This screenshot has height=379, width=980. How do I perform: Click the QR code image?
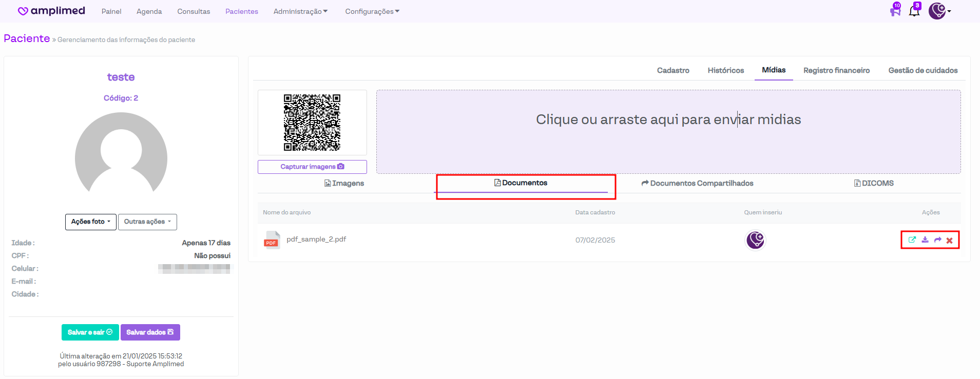(312, 122)
